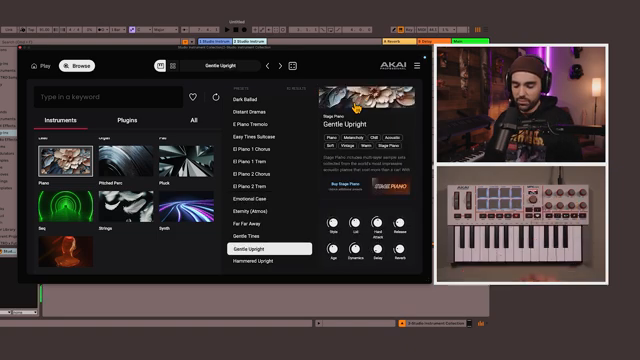The height and width of the screenshot is (360, 640).
Task: Select the Gentle Tines preset
Action: (x=246, y=236)
